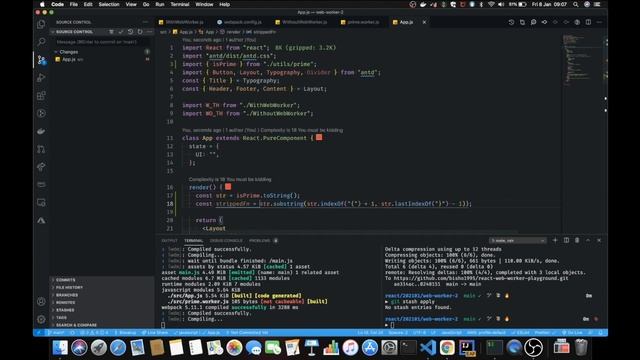Open the Source Control view icon
640x360 pixels.
(x=41, y=60)
